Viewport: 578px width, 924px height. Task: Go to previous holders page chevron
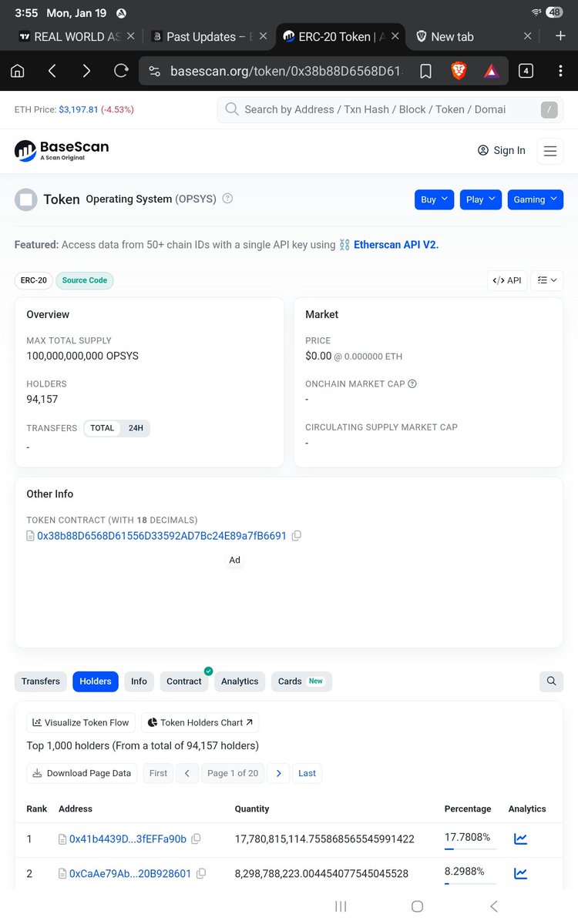pos(187,773)
